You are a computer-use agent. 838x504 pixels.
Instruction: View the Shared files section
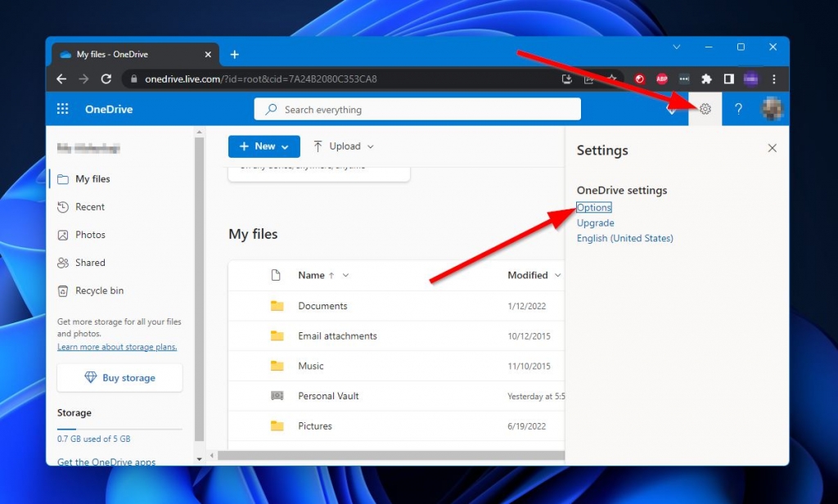click(90, 263)
